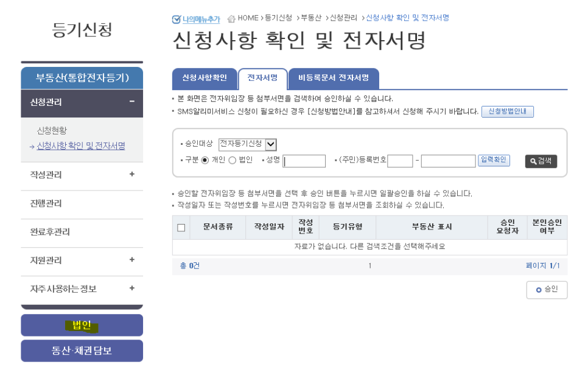588x370 pixels.
Task: Select the 법인 radio button in 구분
Action: coord(232,161)
